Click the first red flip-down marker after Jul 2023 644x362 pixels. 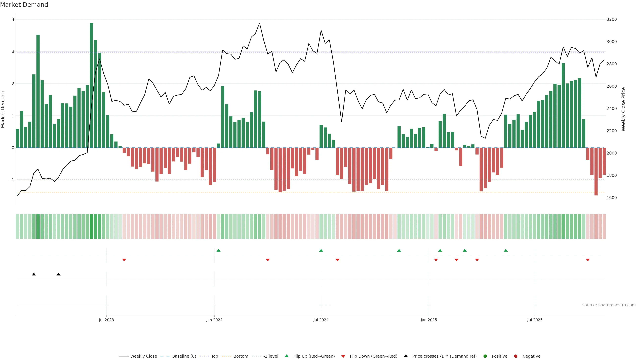124,260
